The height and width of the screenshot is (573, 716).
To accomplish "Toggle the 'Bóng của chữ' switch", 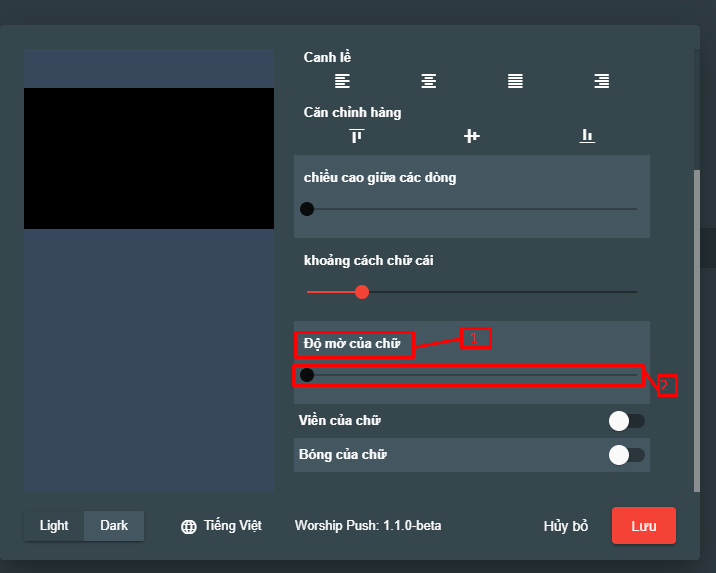I will 626,455.
